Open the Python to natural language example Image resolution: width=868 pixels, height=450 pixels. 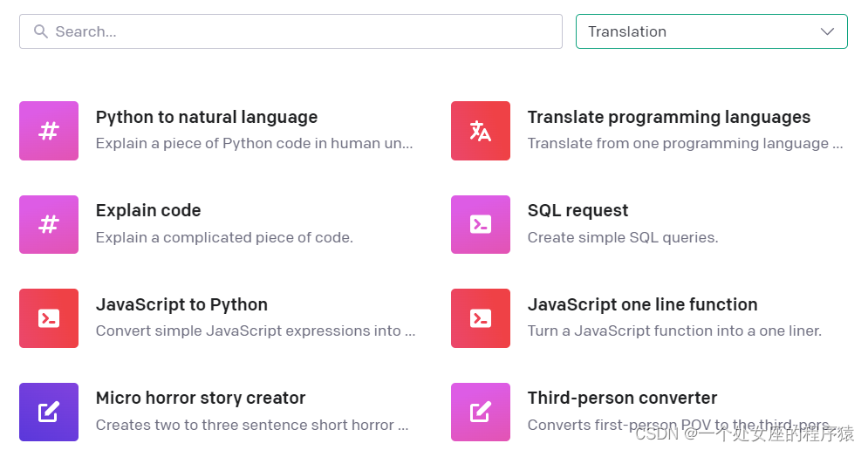[x=207, y=117]
